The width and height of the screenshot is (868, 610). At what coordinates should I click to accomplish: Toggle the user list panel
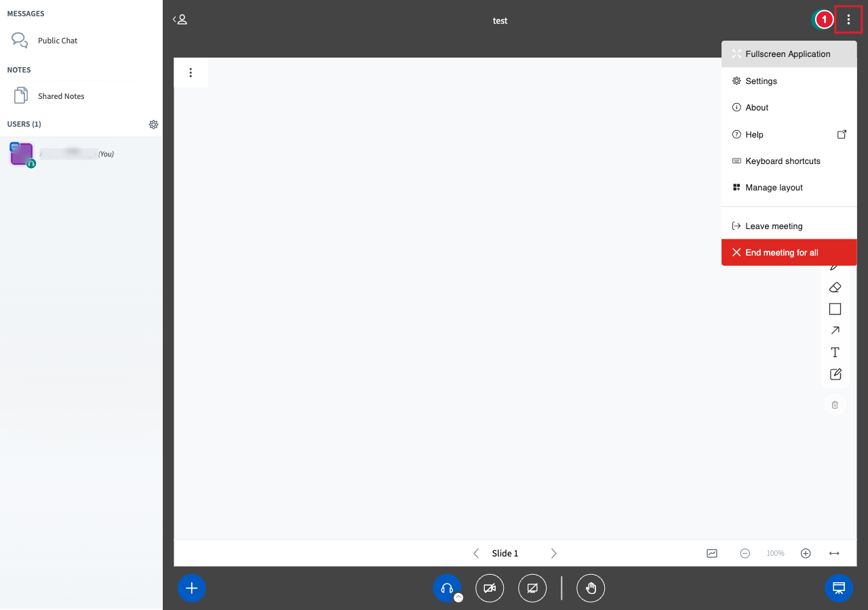tap(180, 20)
